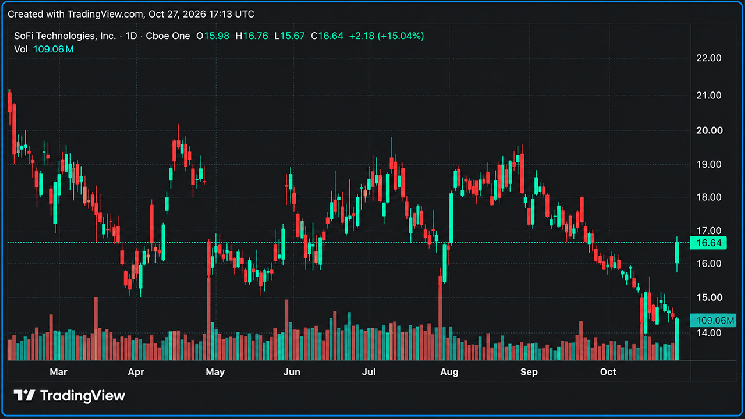
Task: Click the 14.00 price axis label
Action: 708,333
